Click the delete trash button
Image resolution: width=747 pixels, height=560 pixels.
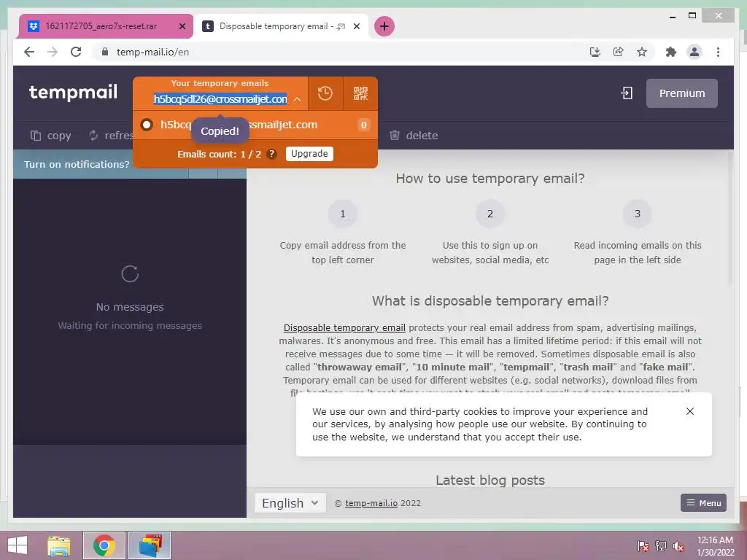[x=414, y=136]
